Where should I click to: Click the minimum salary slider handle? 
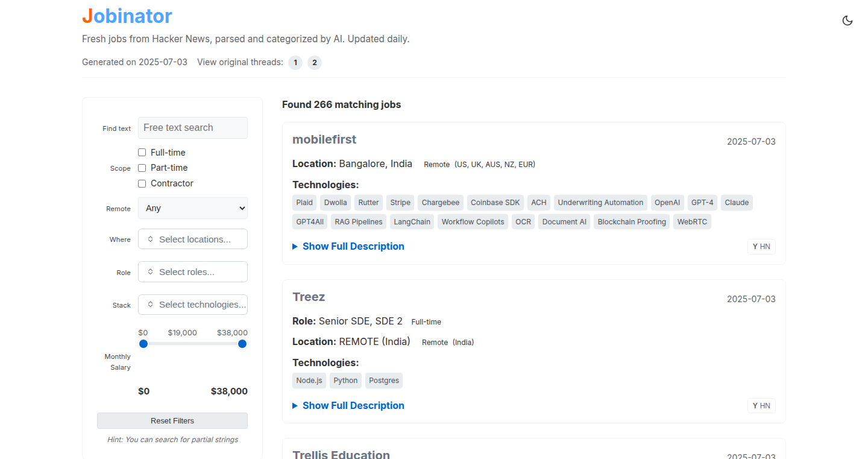click(x=143, y=344)
